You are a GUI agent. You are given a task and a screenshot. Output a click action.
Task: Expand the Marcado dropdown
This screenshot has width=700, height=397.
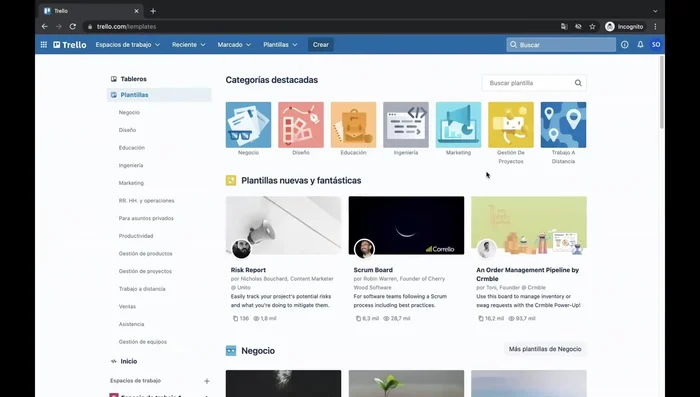pyautogui.click(x=234, y=45)
